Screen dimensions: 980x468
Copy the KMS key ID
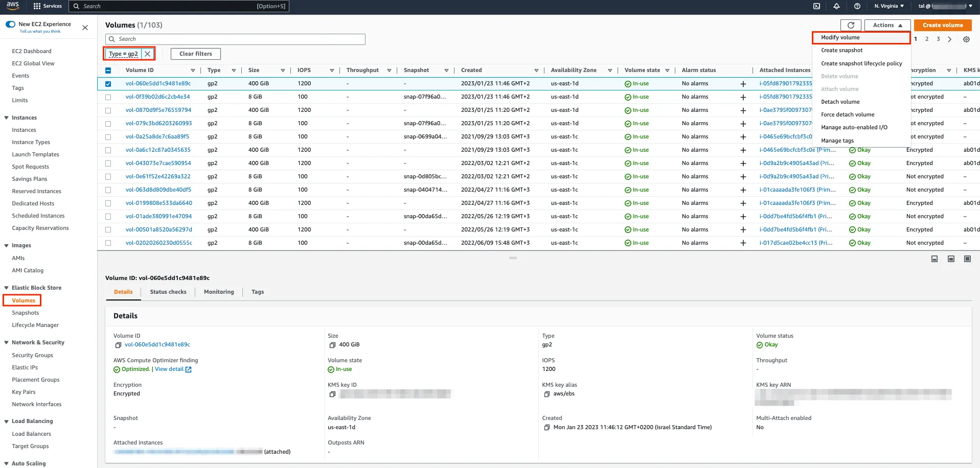click(x=332, y=394)
